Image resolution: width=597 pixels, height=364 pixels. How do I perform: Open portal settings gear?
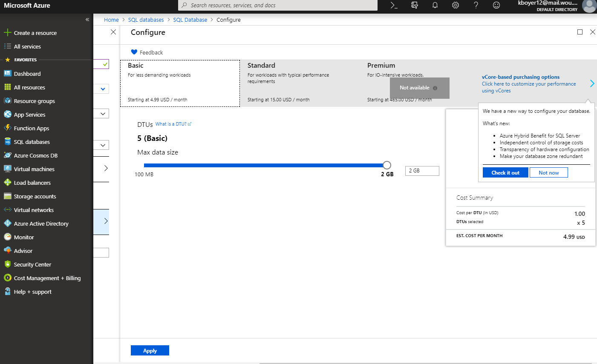pyautogui.click(x=456, y=5)
